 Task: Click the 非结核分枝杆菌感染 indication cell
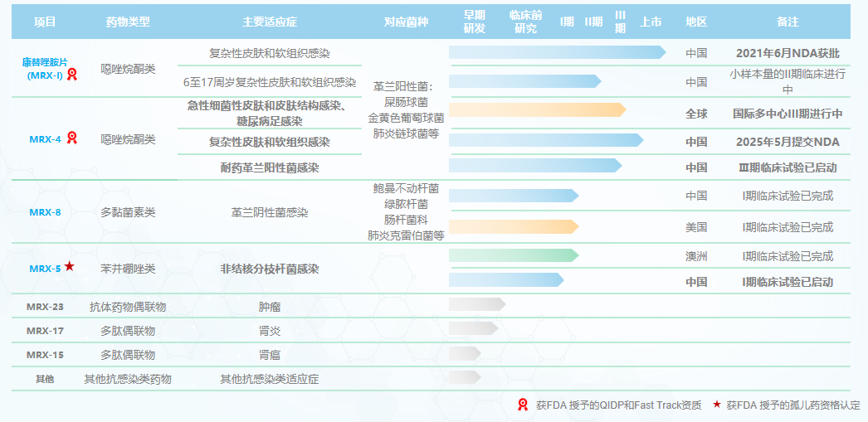point(269,269)
